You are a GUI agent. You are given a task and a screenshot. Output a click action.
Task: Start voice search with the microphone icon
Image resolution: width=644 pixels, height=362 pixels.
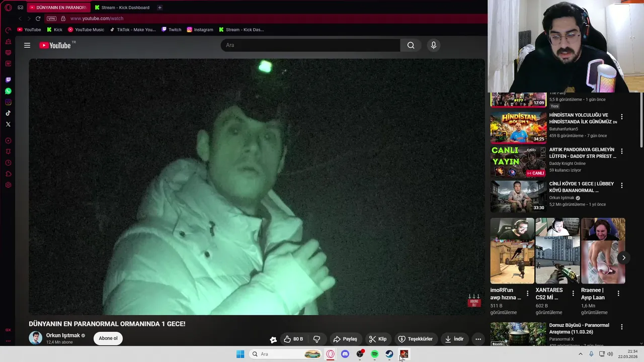pyautogui.click(x=434, y=45)
